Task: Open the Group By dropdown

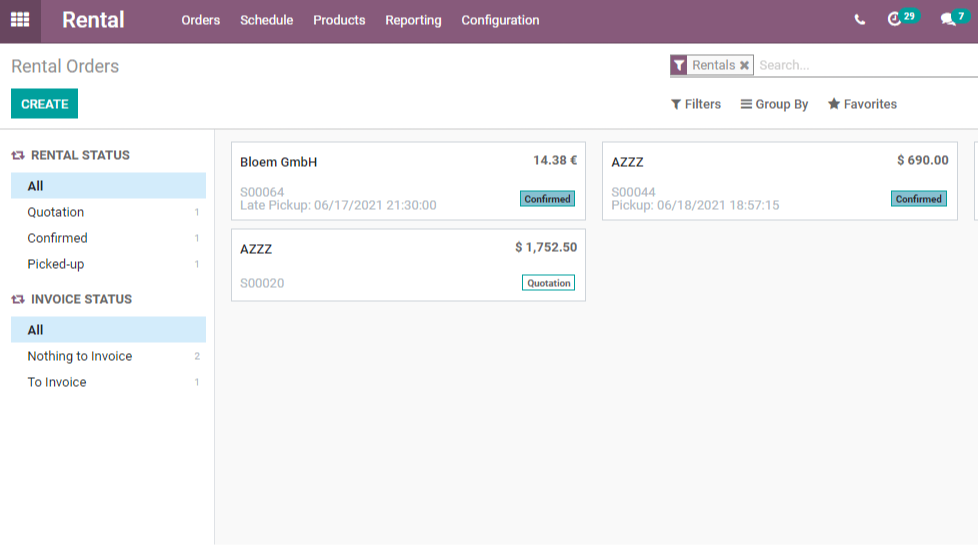Action: point(774,104)
